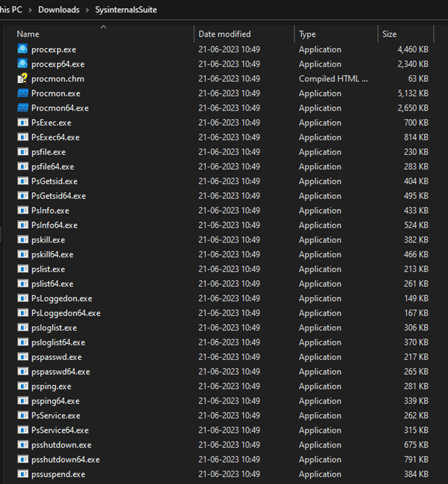Select the psloglist.exe icon
Image resolution: width=448 pixels, height=484 pixels.
(22, 327)
